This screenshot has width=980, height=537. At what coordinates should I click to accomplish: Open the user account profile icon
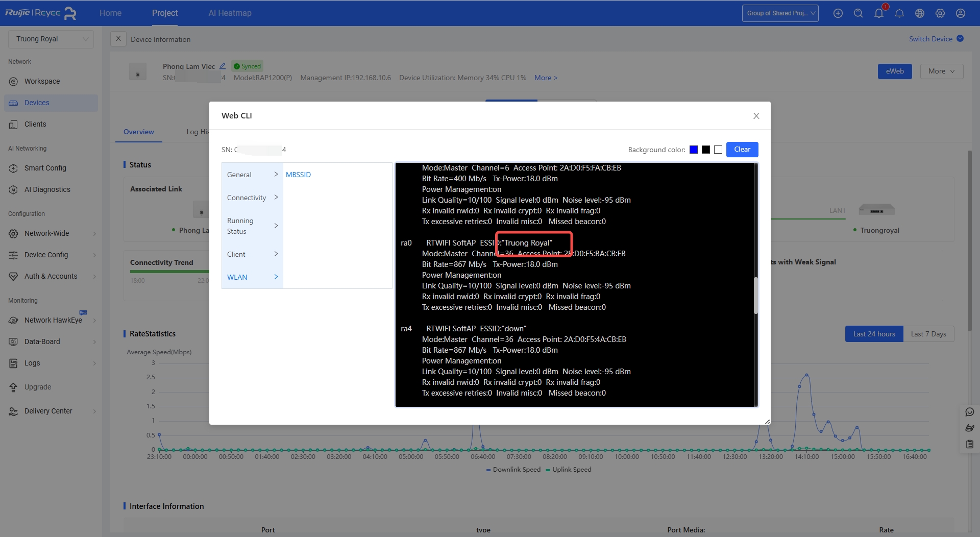click(x=960, y=13)
